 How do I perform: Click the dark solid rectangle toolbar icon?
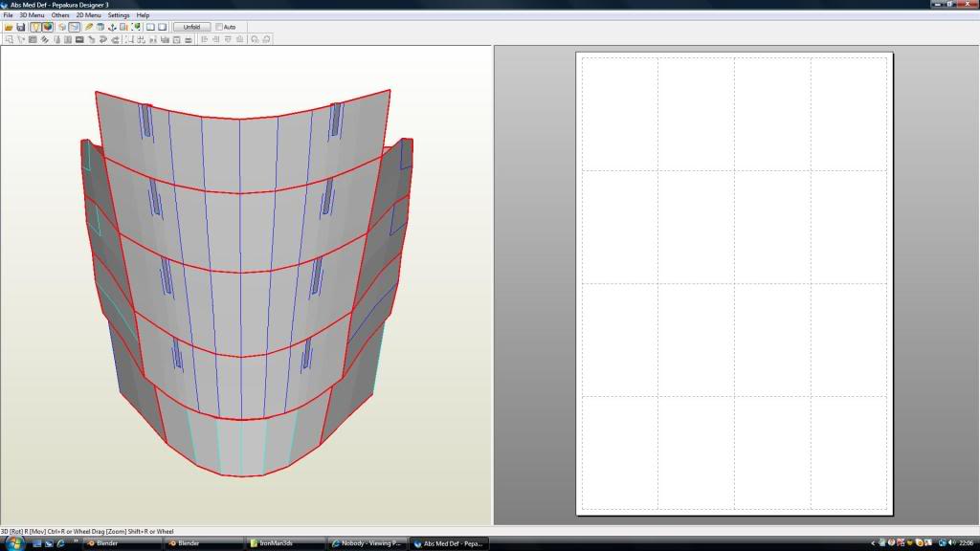tap(79, 39)
